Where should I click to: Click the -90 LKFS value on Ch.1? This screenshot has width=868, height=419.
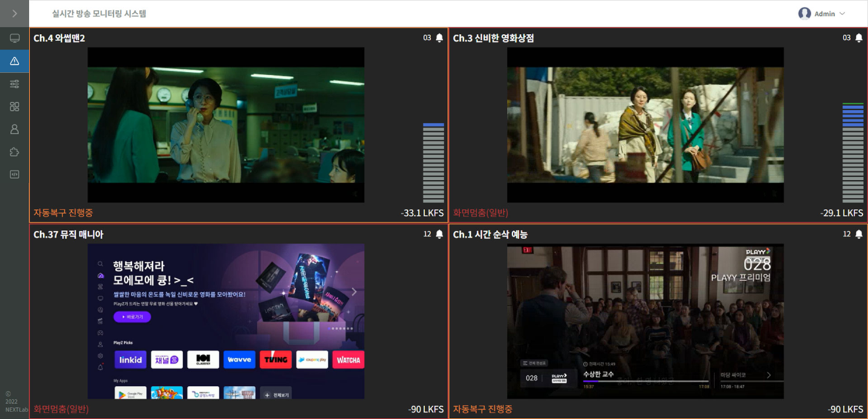coord(845,410)
